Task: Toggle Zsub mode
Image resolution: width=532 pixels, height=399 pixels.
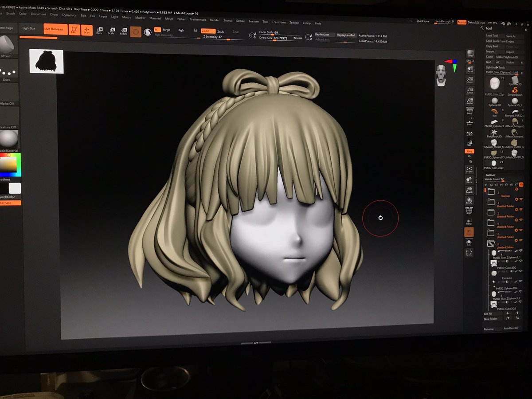Action: [x=221, y=31]
